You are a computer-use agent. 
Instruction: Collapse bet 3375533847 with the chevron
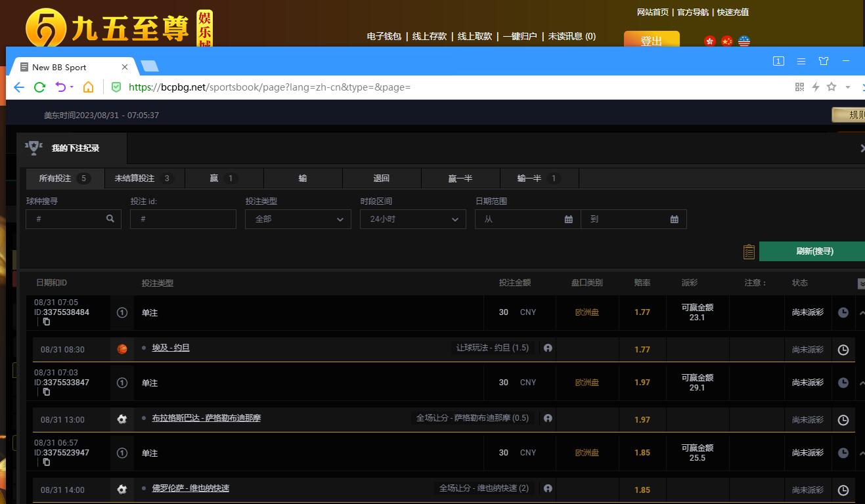click(x=862, y=383)
